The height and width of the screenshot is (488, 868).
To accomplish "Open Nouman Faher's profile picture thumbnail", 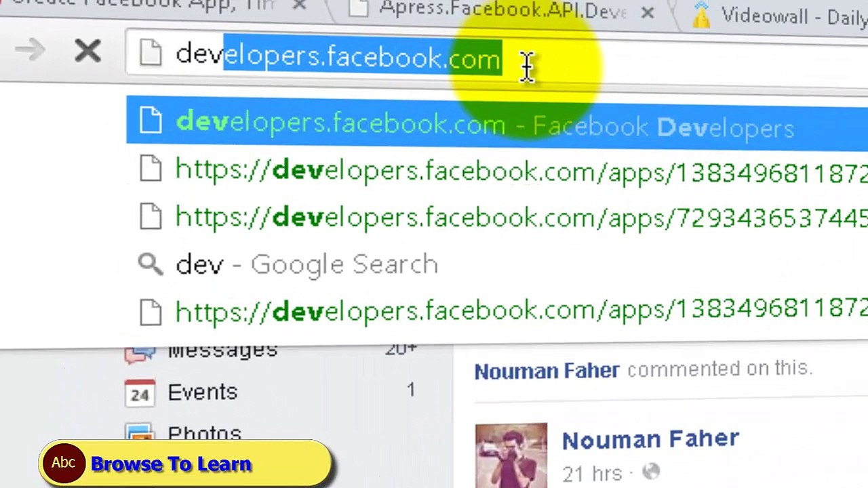I will click(511, 455).
